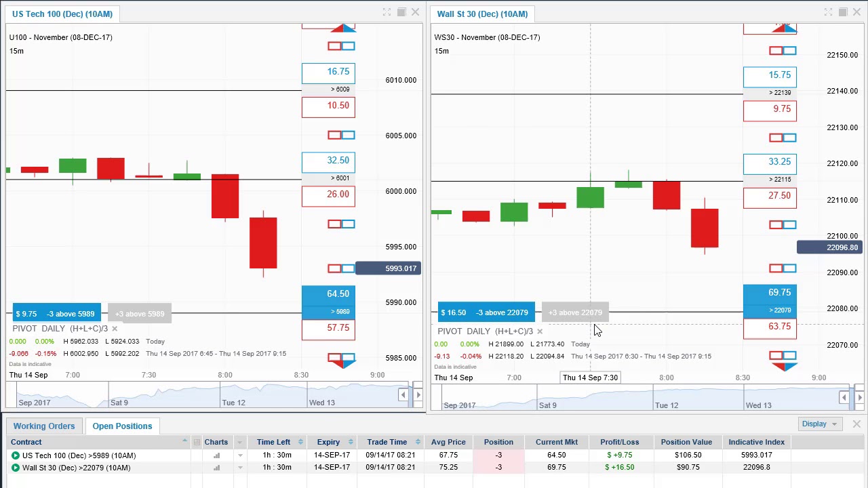The height and width of the screenshot is (488, 868).
Task: Change the 15m timeframe on US Tech chart
Action: tap(16, 51)
